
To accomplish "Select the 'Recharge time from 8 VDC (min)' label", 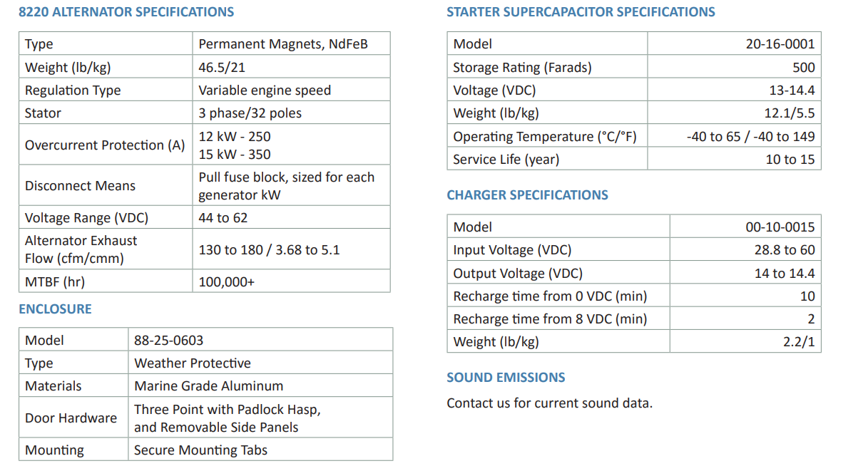I will (550, 319).
